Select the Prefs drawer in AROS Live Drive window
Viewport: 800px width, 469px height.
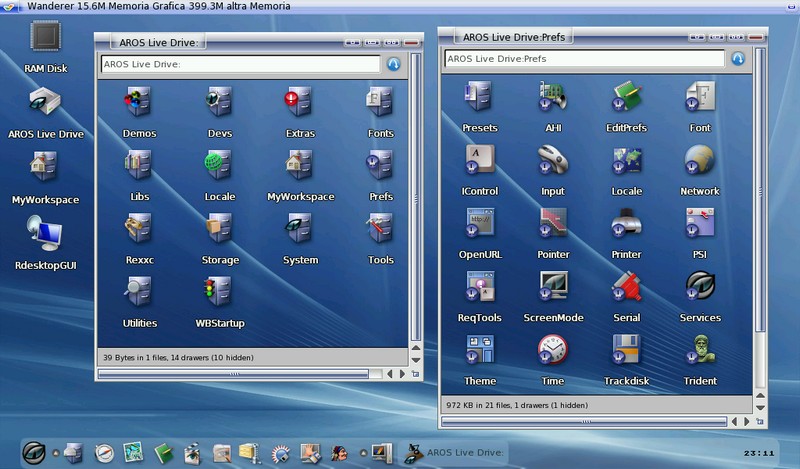click(x=380, y=165)
